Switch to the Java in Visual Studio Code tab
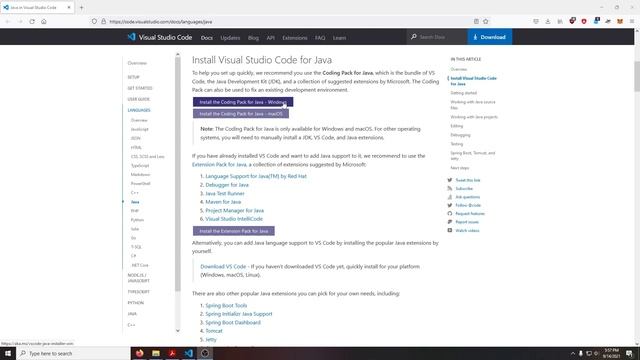This screenshot has height=360, width=640. pos(37,7)
